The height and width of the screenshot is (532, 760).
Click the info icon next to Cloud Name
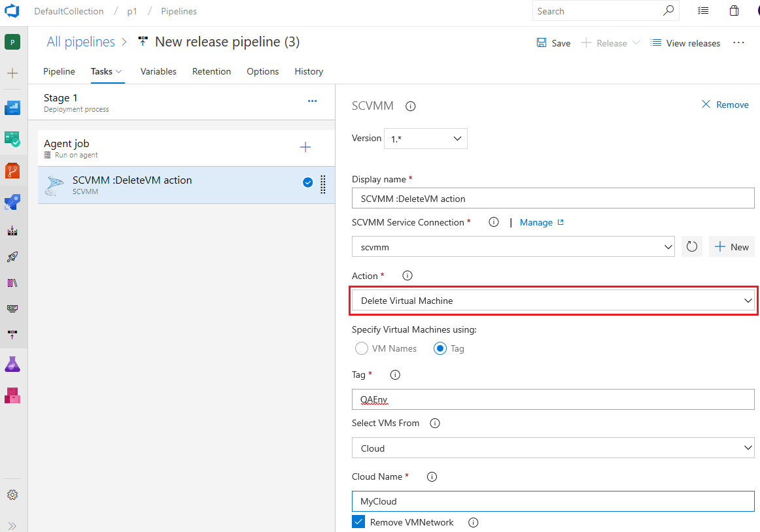[432, 476]
